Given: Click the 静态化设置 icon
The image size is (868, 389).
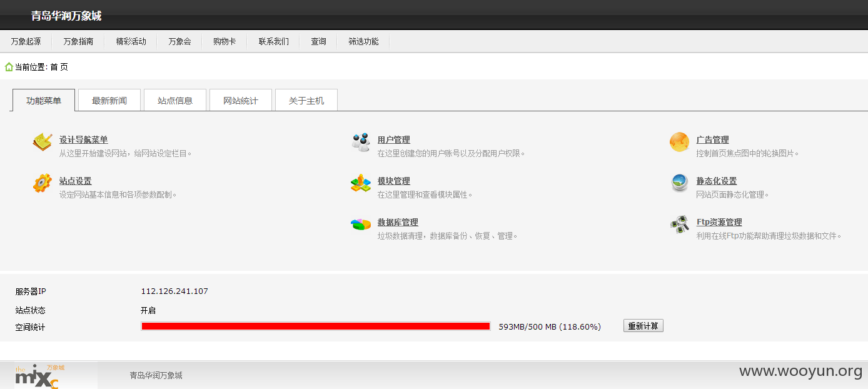Looking at the screenshot, I should (x=679, y=183).
